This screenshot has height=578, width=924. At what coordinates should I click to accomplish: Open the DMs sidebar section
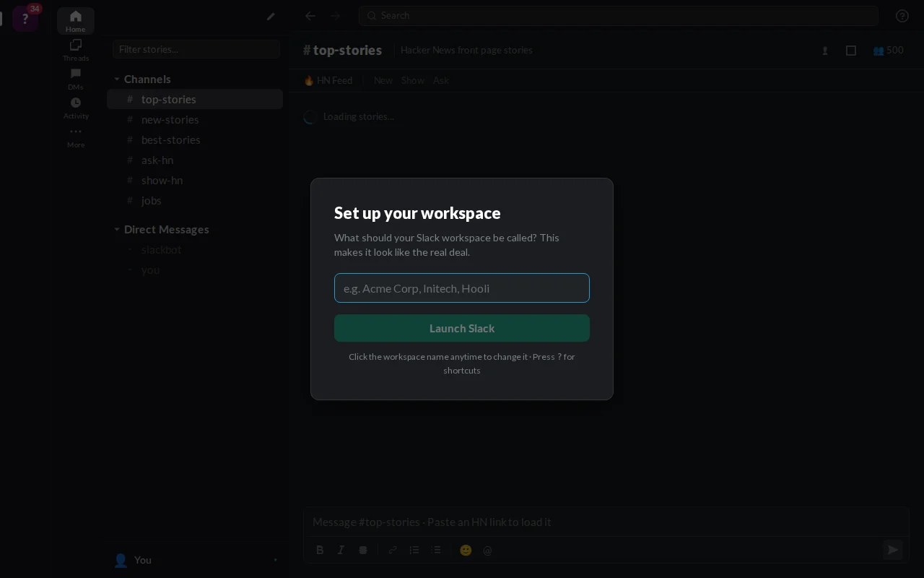click(x=76, y=79)
